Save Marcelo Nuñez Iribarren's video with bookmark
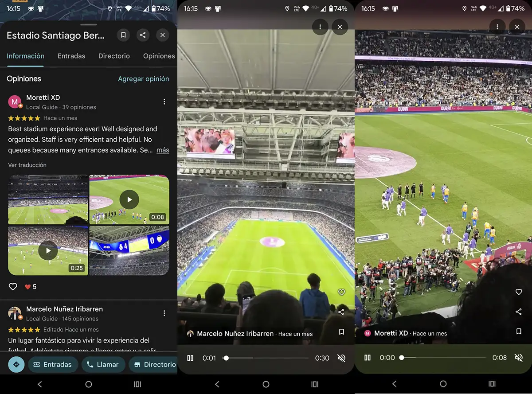Viewport: 532px width, 394px height. [341, 332]
